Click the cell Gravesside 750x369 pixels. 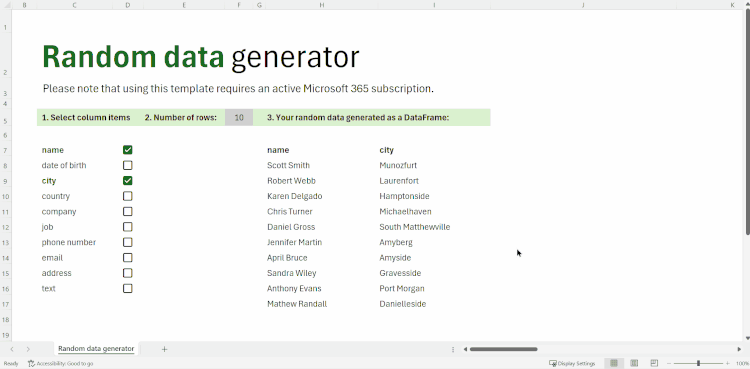(x=400, y=273)
